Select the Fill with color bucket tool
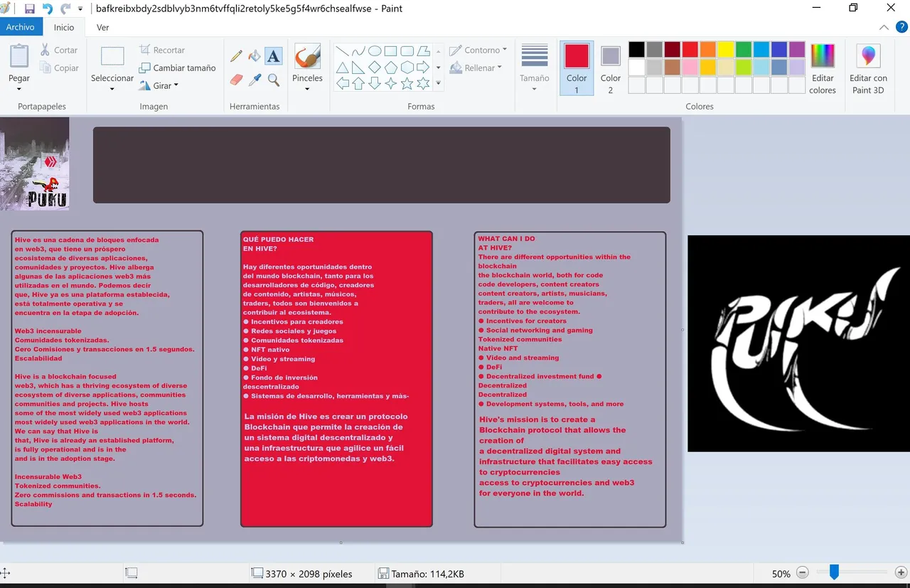Screen dimensions: 910x588 (255, 56)
